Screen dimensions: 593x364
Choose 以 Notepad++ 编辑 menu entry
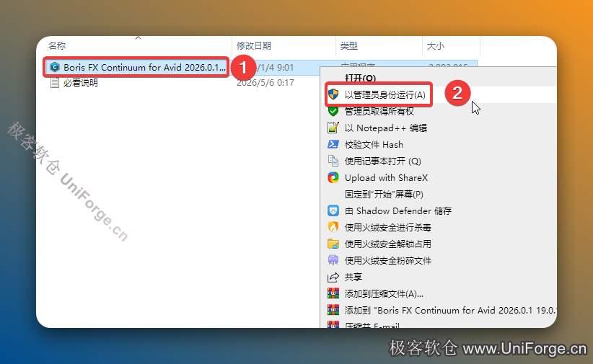coord(386,128)
